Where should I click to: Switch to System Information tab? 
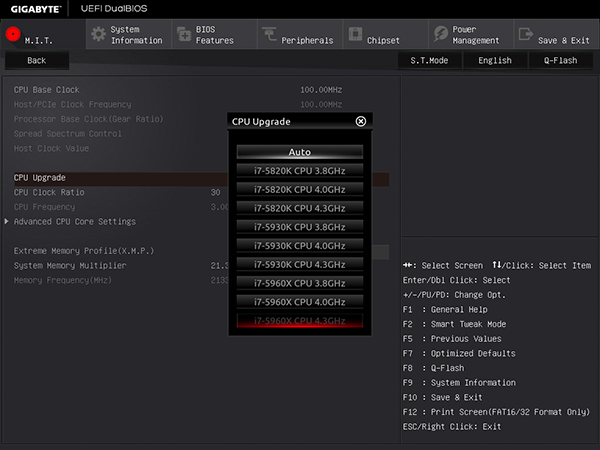click(129, 34)
